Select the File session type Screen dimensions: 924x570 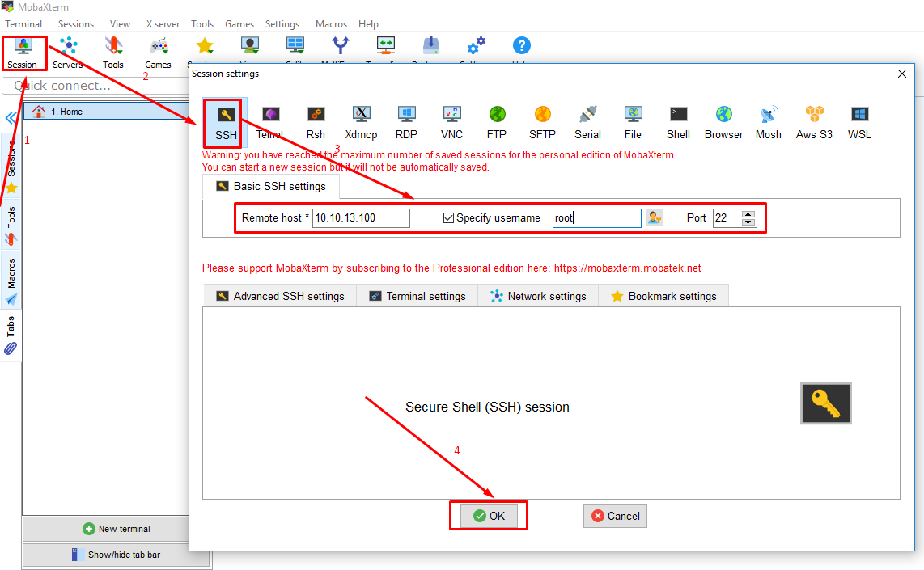[x=633, y=122]
